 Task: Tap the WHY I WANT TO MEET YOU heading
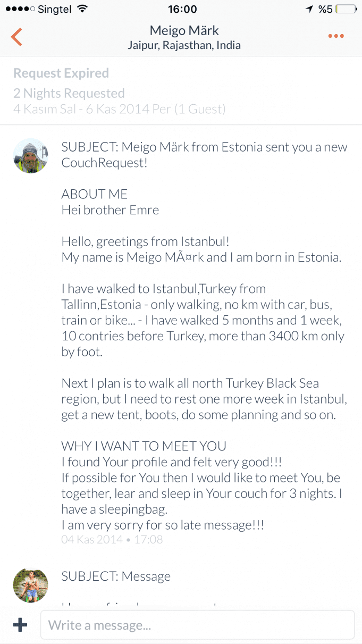[144, 446]
